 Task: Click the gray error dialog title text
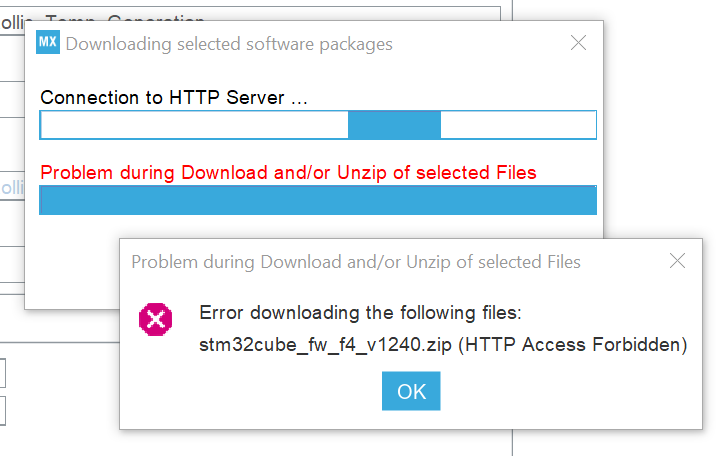coord(356,262)
